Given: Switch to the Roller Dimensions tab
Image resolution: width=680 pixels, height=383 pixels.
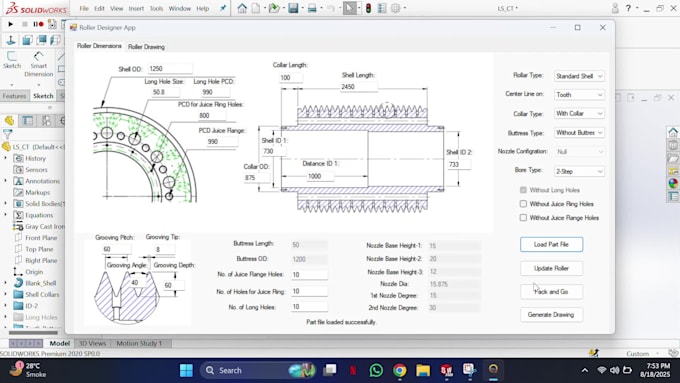Looking at the screenshot, I should tap(99, 46).
